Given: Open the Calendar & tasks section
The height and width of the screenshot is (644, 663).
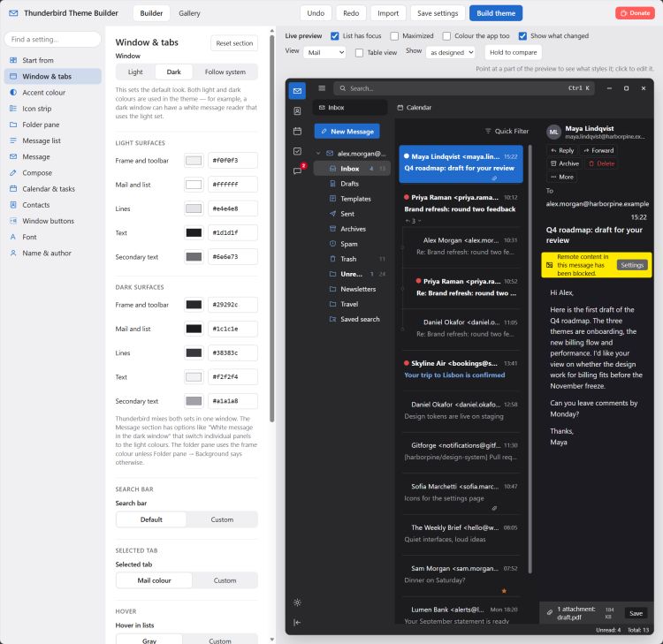Looking at the screenshot, I should (x=52, y=188).
